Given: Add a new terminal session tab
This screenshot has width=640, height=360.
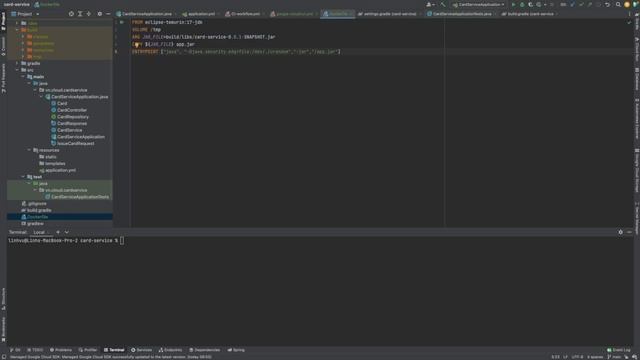Looking at the screenshot, I should 58,232.
